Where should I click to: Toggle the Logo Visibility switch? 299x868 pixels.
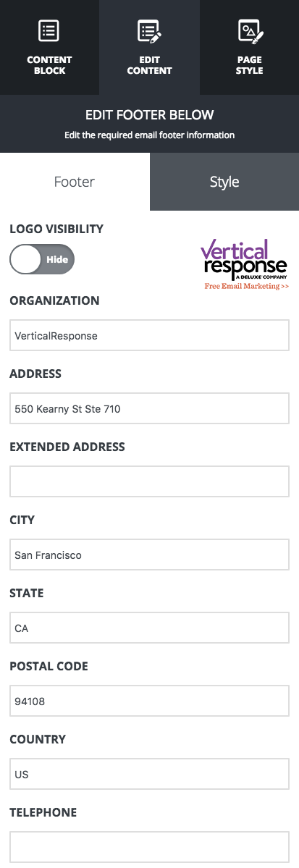coord(42,259)
